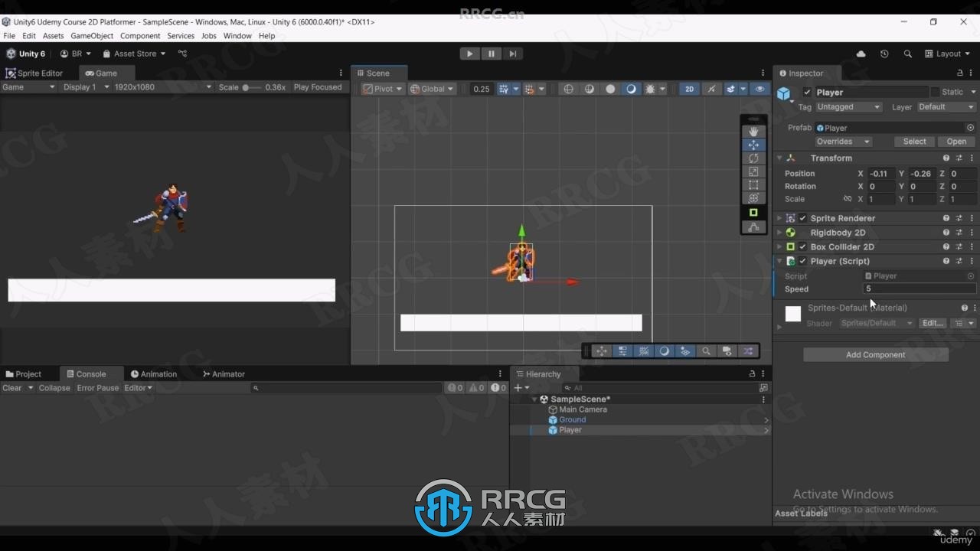Open the Global handle rotation dropdown
This screenshot has height=551, width=980.
tap(432, 89)
